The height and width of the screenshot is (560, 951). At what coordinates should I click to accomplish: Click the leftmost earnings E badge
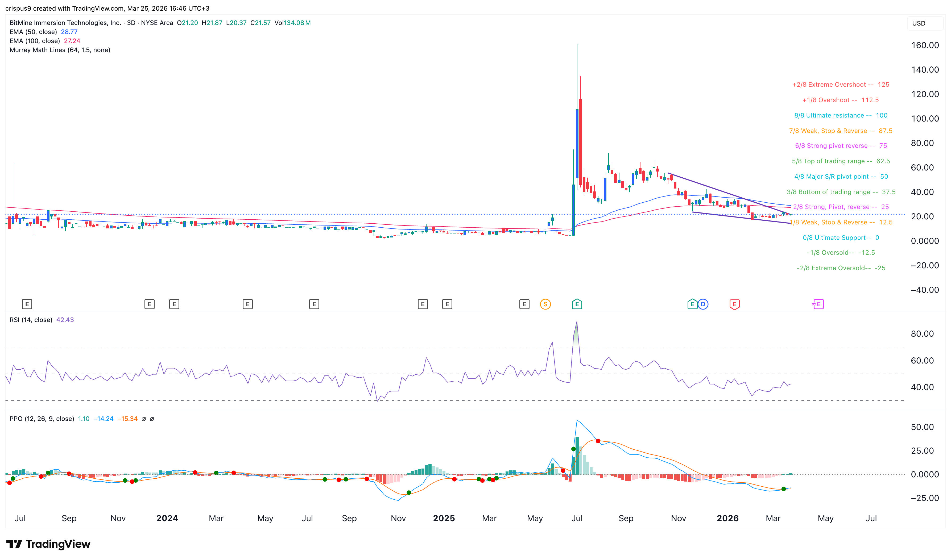(27, 304)
